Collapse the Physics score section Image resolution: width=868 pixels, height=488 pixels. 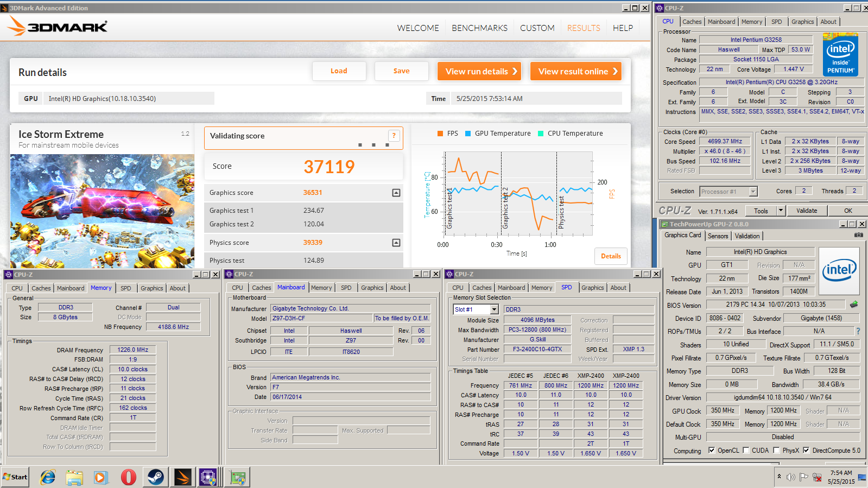(x=396, y=243)
